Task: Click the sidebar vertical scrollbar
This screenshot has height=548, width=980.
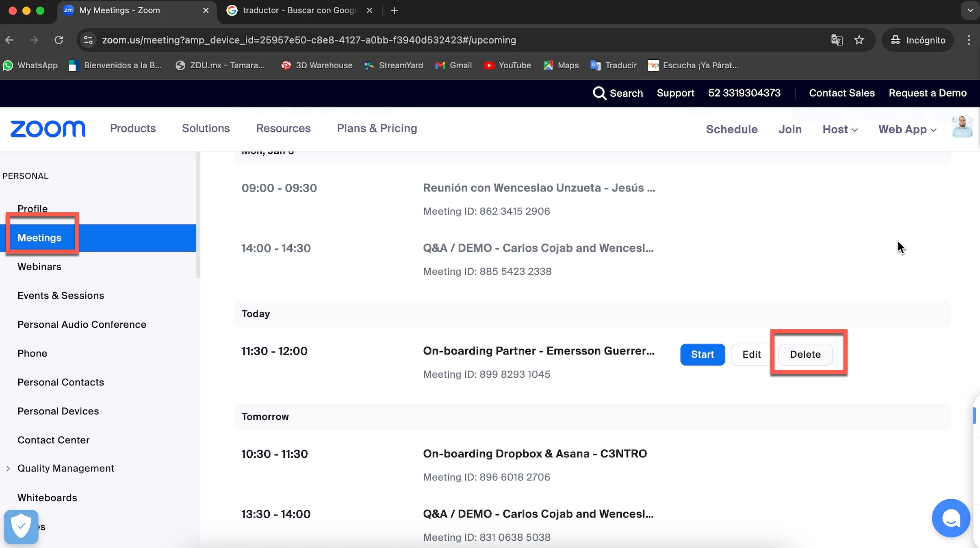Action: pos(198,215)
